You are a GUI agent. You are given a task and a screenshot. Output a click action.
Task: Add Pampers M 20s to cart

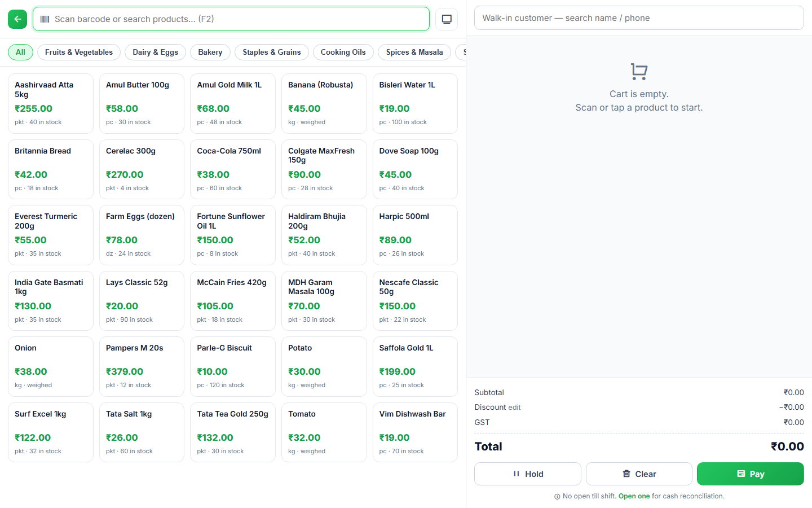142,366
